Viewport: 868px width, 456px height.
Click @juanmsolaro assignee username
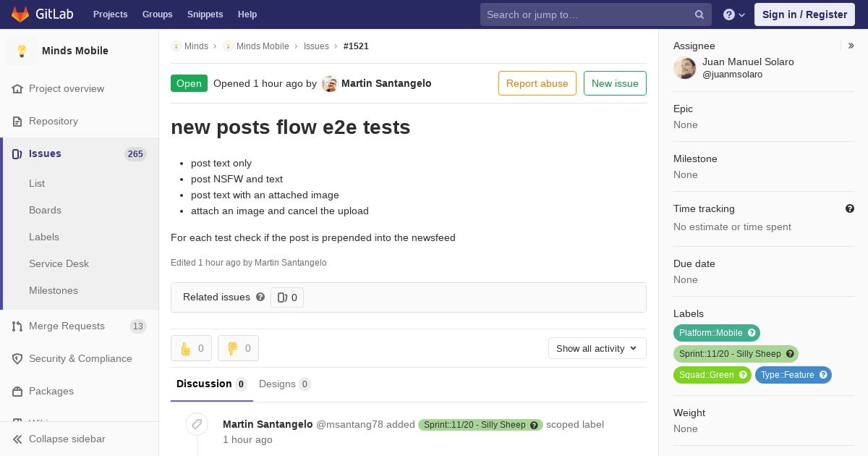[x=732, y=75]
